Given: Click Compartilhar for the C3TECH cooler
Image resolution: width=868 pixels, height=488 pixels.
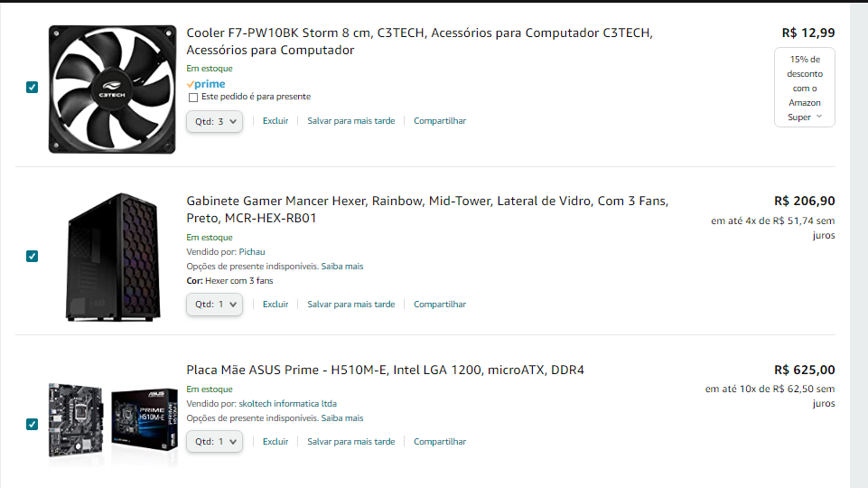Looking at the screenshot, I should click(440, 121).
